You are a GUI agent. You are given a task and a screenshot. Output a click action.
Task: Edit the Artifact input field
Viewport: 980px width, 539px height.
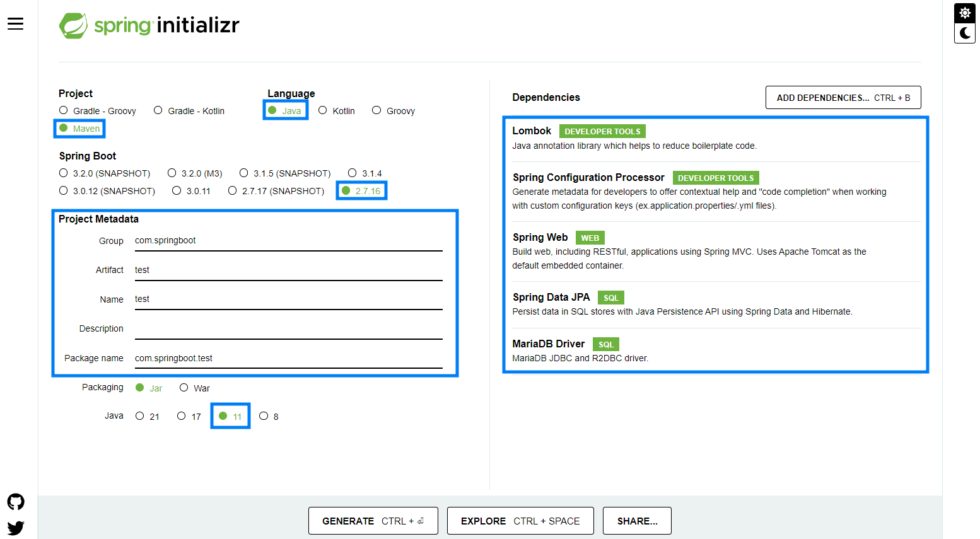click(x=289, y=270)
